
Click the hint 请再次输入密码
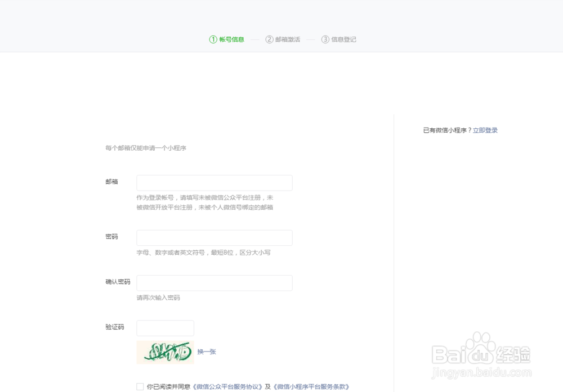(158, 298)
